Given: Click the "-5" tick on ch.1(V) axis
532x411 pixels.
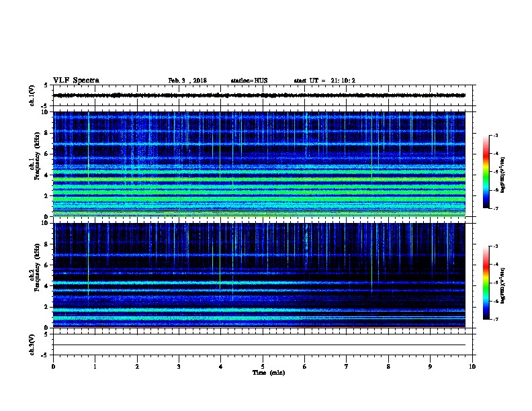Looking at the screenshot, I should (x=44, y=106).
